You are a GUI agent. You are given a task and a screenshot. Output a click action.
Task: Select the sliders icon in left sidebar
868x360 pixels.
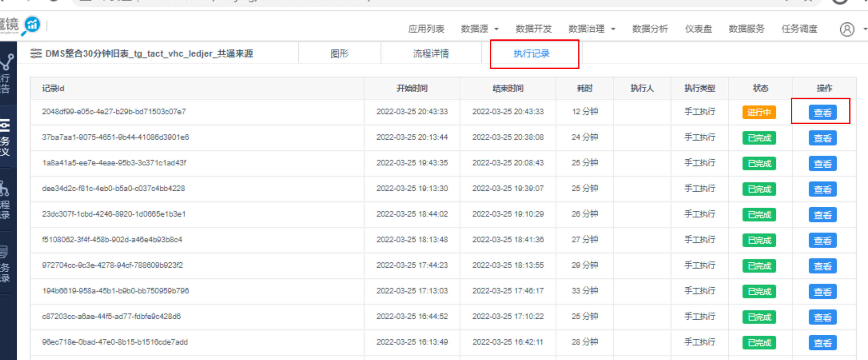[5, 125]
